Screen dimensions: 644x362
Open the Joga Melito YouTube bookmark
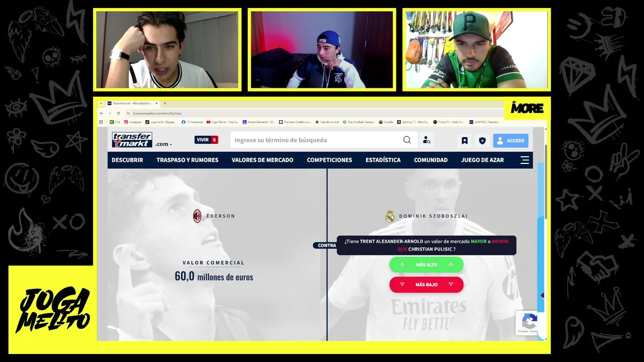(x=222, y=122)
